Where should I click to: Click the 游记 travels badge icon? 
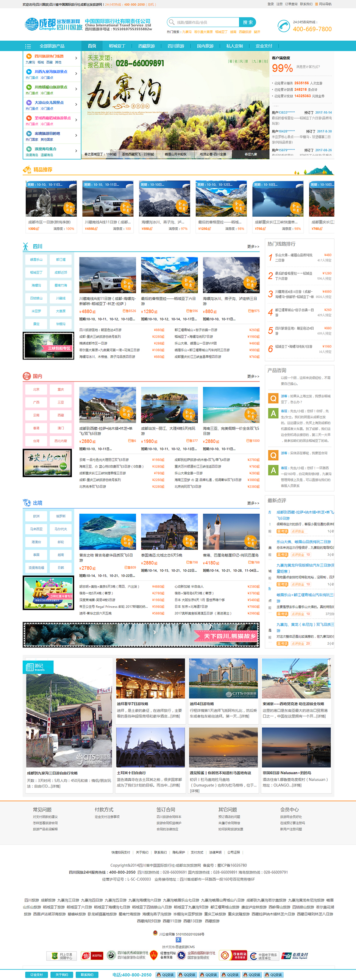[x=30, y=667]
